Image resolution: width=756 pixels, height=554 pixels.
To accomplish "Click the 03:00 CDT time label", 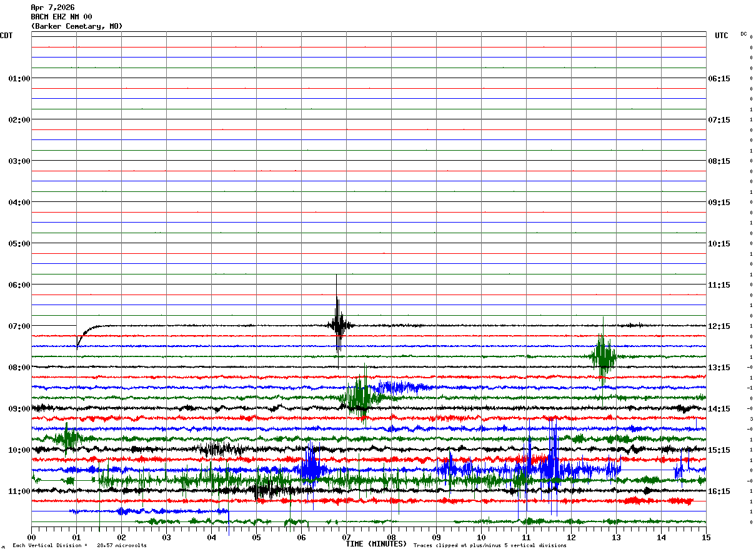I will tap(19, 161).
